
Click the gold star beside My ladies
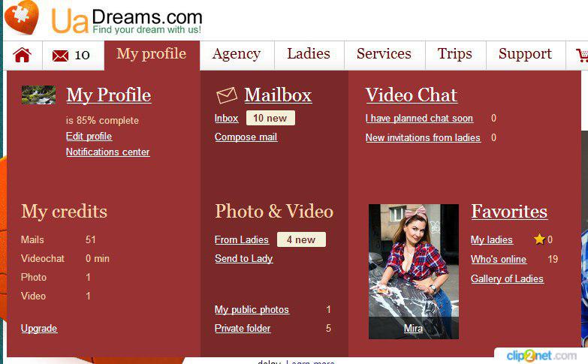point(539,239)
